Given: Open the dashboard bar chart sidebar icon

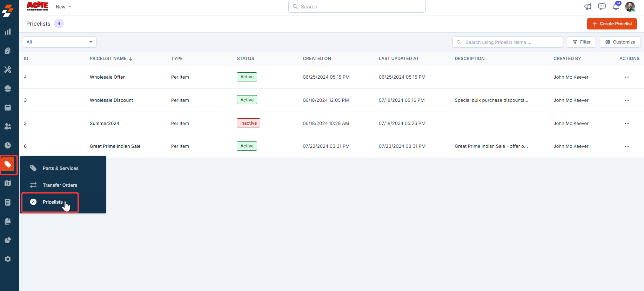Looking at the screenshot, I should point(8,32).
